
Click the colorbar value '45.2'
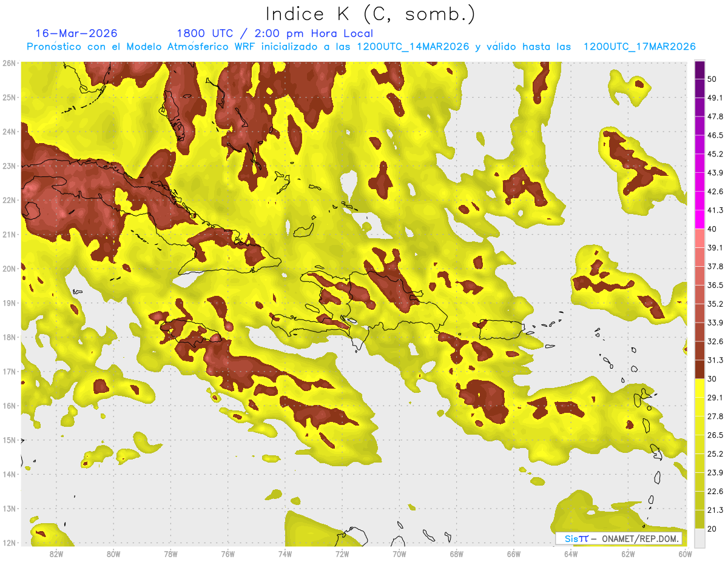(715, 154)
